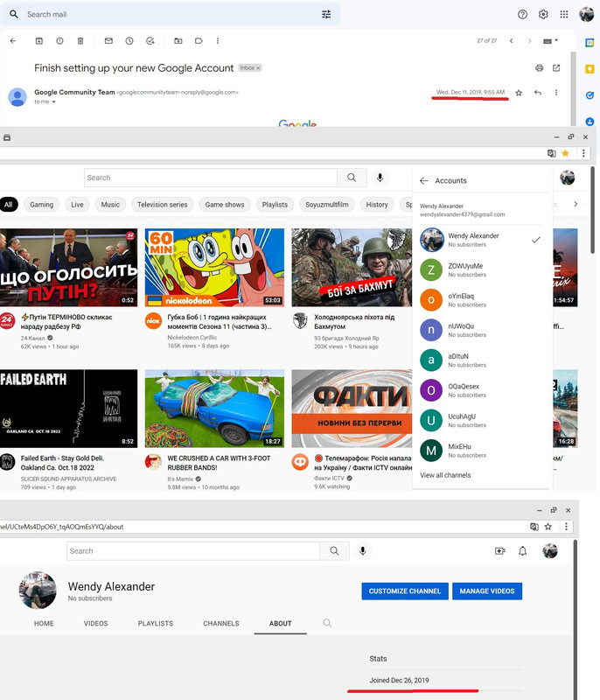
Task: Open email in new window icon
Action: 556,68
